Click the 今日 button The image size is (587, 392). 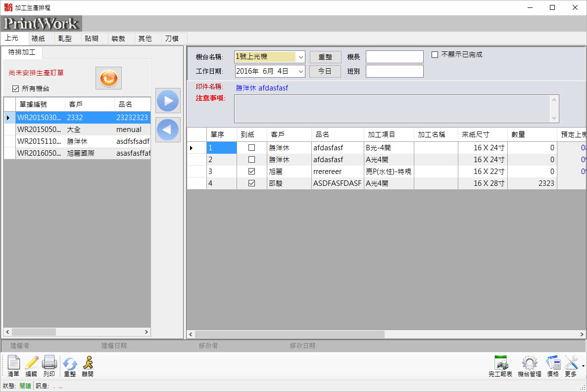point(325,71)
